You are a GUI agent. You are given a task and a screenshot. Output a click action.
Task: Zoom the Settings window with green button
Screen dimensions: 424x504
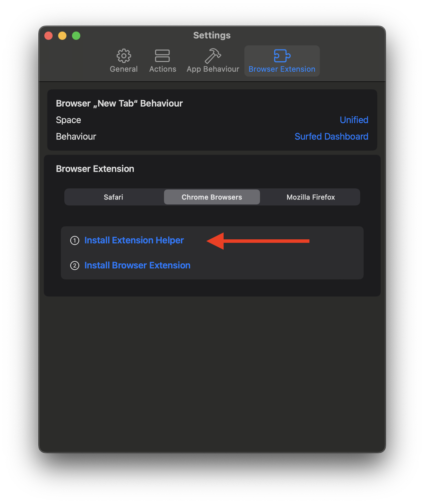[76, 36]
